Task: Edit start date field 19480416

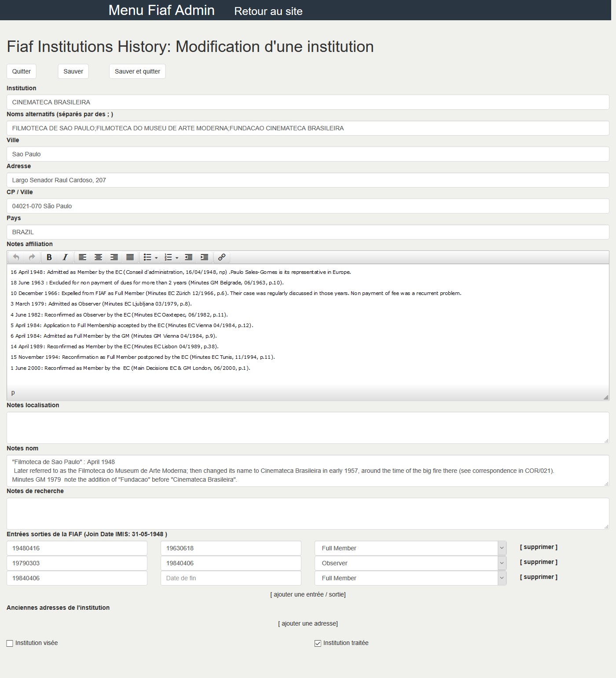Action: tap(77, 548)
